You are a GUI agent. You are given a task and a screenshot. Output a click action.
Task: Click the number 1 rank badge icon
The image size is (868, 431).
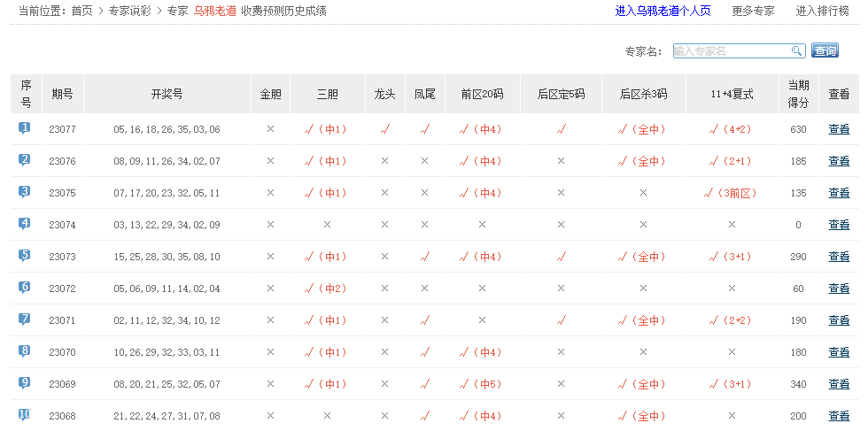point(25,128)
